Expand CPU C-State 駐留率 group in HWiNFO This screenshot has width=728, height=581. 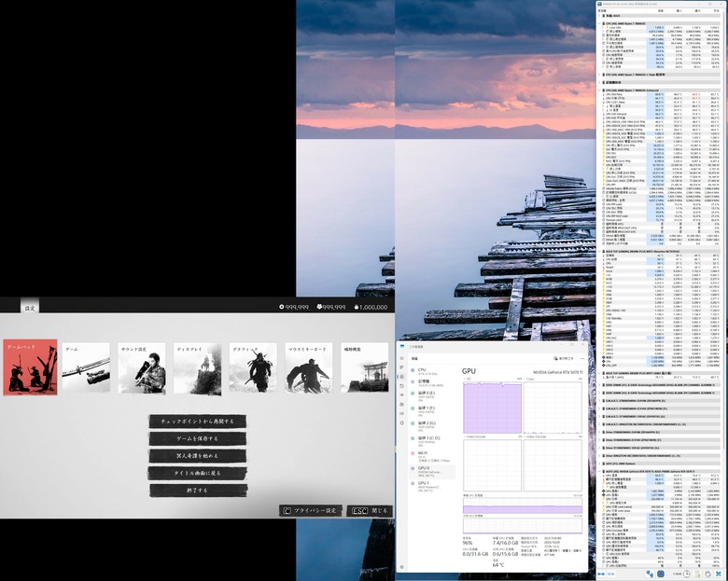point(599,75)
